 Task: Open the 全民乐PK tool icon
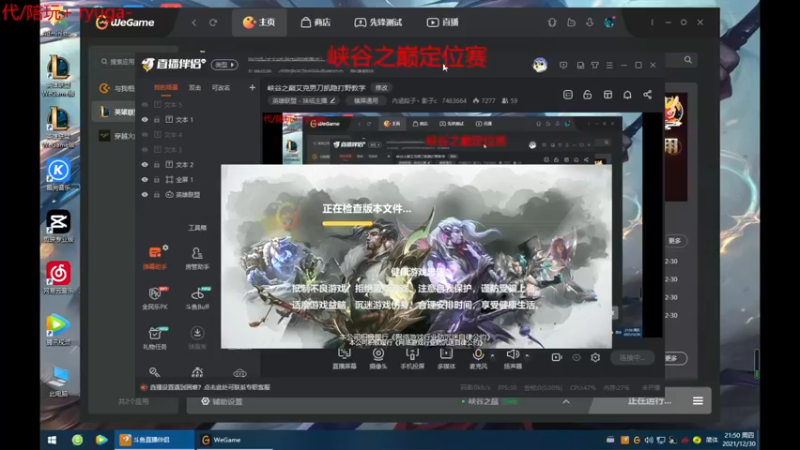click(x=155, y=298)
